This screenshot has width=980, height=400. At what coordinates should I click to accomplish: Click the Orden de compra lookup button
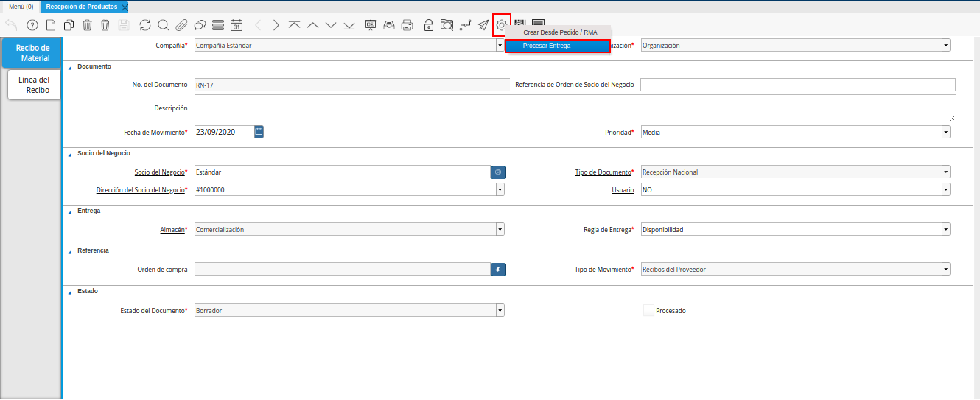498,270
